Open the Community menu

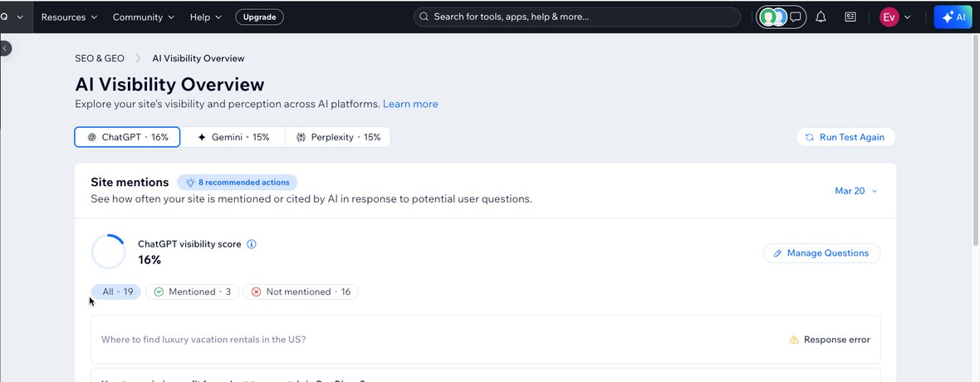click(x=144, y=17)
